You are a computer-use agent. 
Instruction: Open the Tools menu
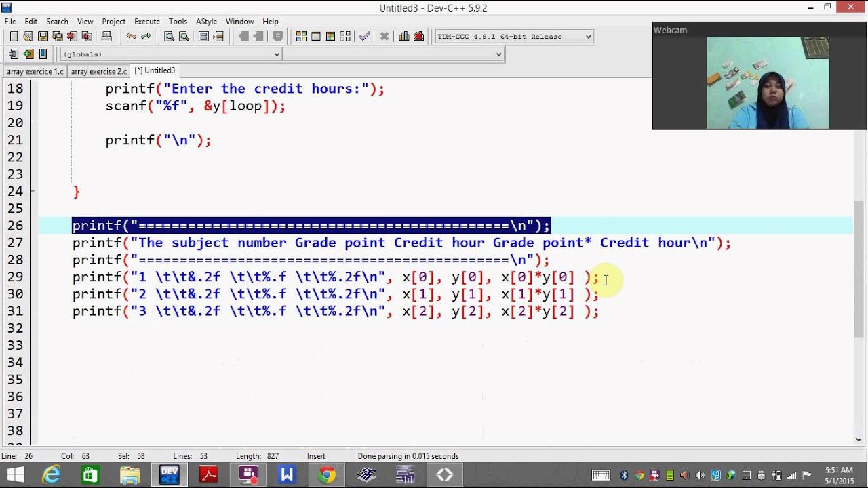point(178,22)
